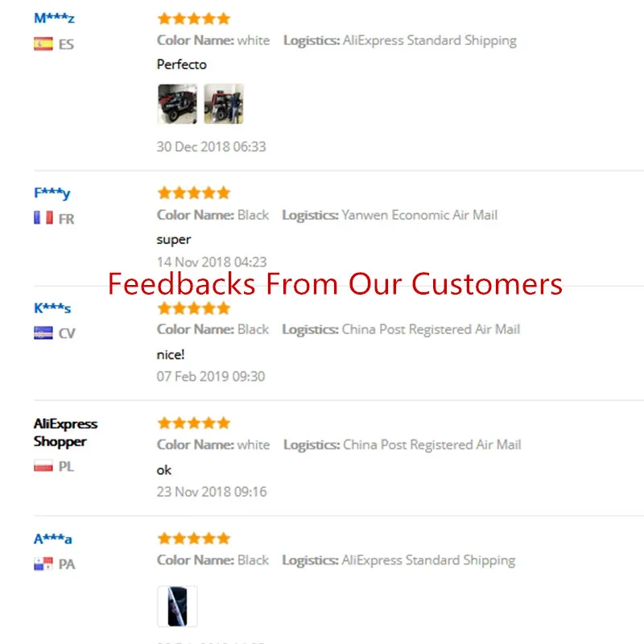644x644 pixels.
Task: Click the Panama flag icon
Action: (43, 564)
